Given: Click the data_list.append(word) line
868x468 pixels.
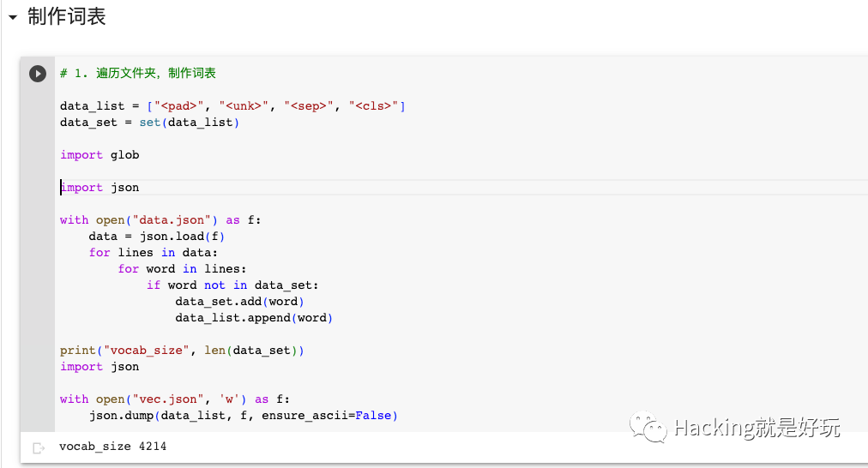Looking at the screenshot, I should pyautogui.click(x=254, y=318).
